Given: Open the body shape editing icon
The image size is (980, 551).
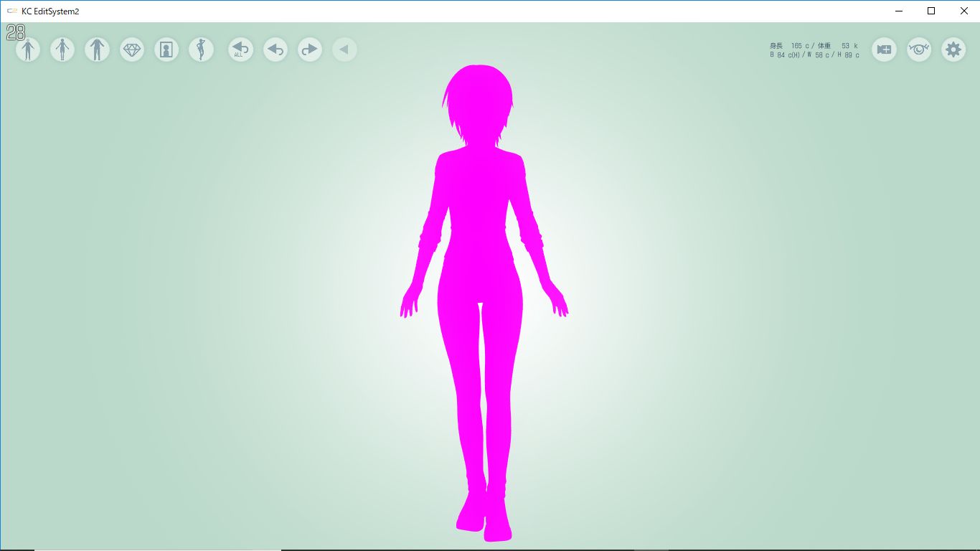Looking at the screenshot, I should coord(28,50).
